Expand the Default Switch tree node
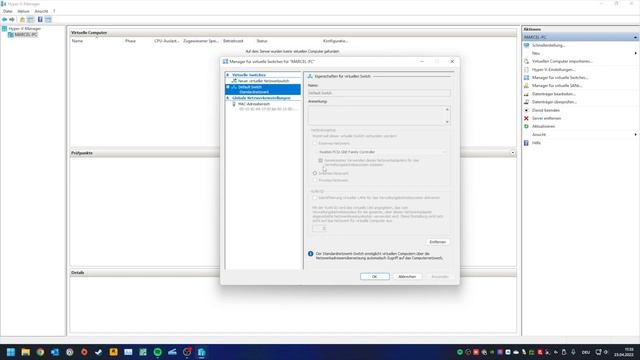Image resolution: width=640 pixels, height=360 pixels. (228, 87)
